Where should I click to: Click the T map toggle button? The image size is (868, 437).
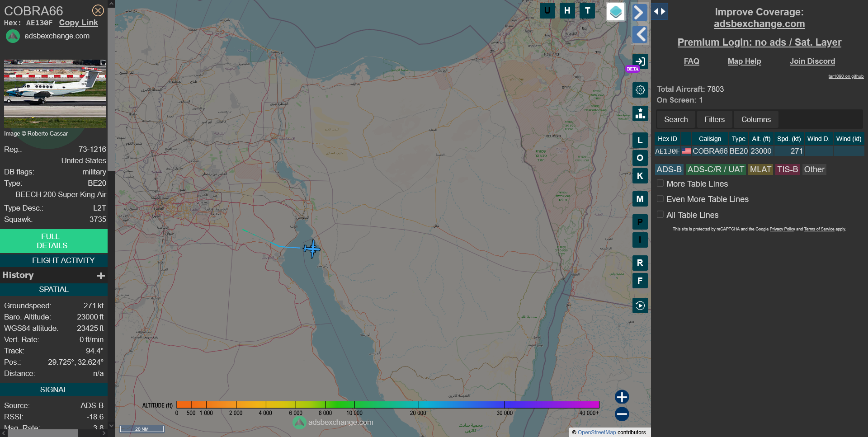tap(587, 11)
